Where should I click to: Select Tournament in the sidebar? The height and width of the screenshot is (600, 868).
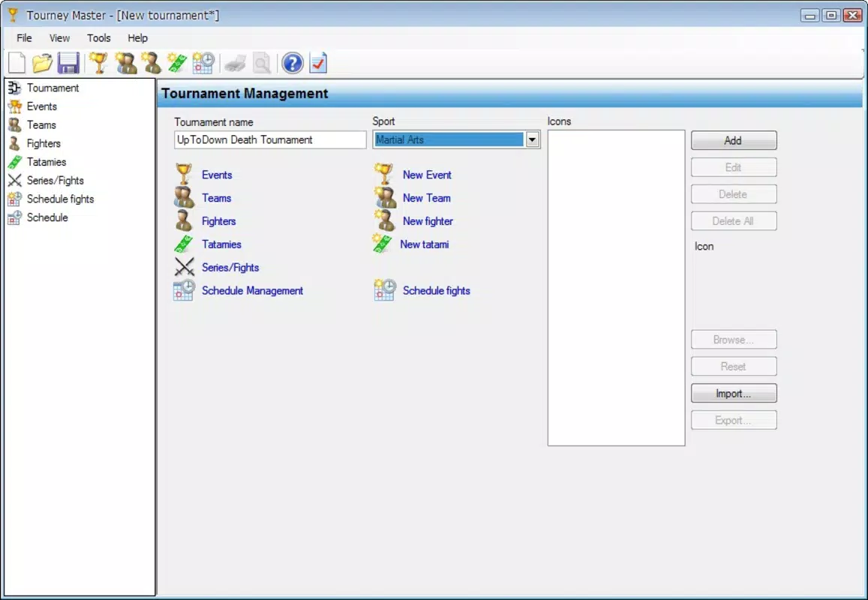(53, 88)
